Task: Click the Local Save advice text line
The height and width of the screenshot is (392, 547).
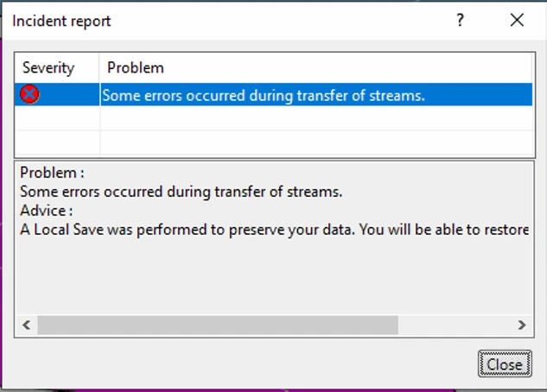Action: click(x=274, y=231)
